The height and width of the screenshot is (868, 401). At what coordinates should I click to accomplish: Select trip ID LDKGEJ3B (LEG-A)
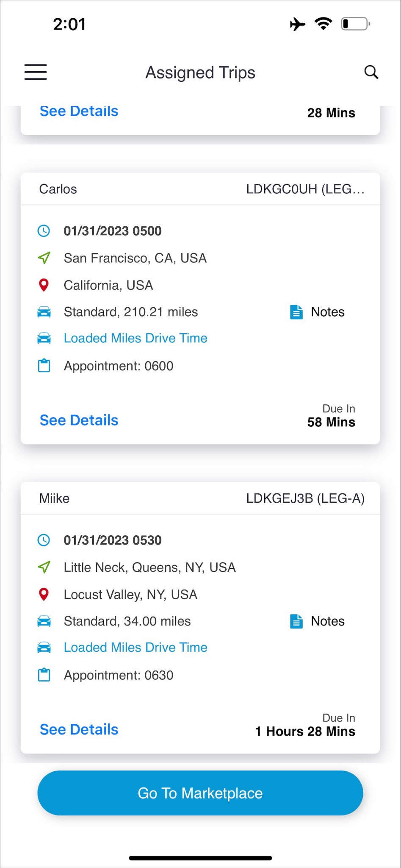click(x=305, y=498)
